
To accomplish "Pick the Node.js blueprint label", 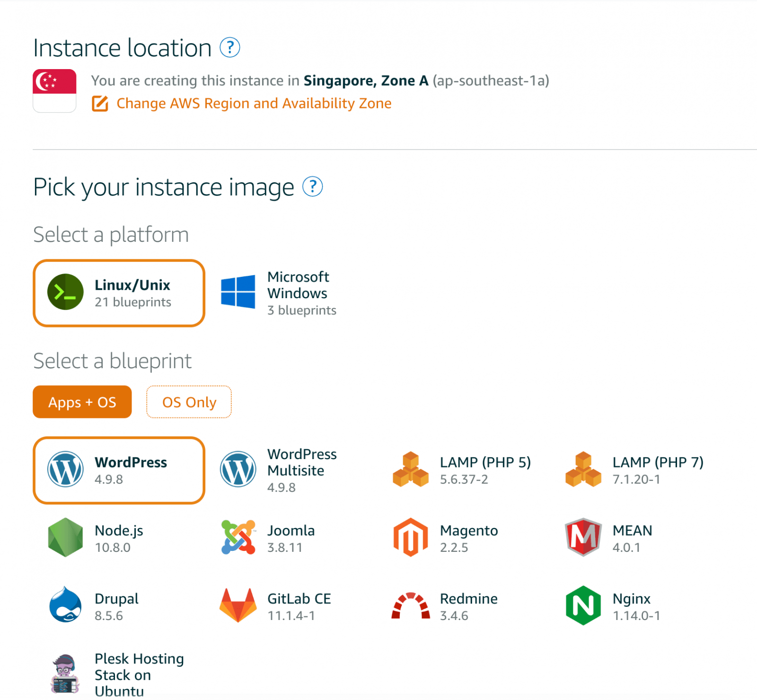I will coord(119,531).
